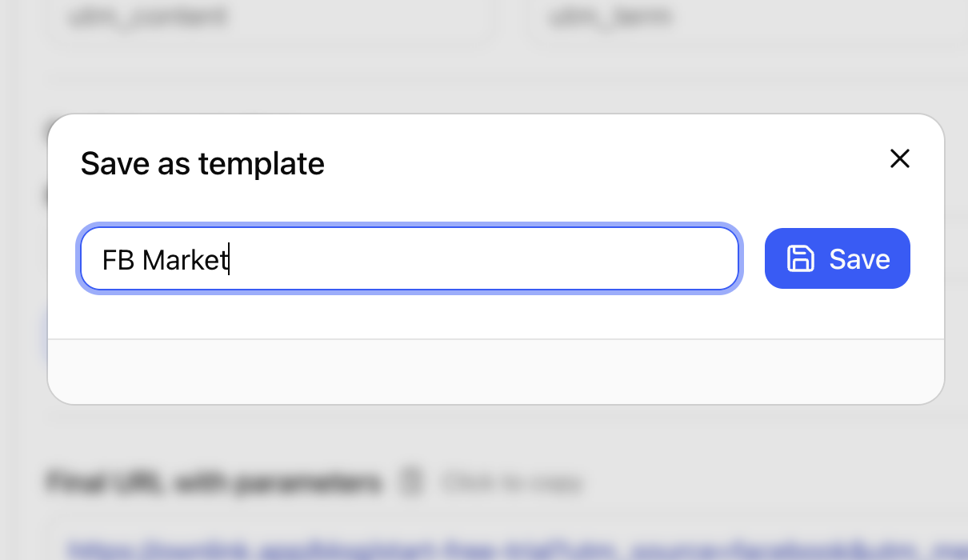Click empty space right of FB Market text
Image resolution: width=968 pixels, height=560 pixels.
click(480, 258)
